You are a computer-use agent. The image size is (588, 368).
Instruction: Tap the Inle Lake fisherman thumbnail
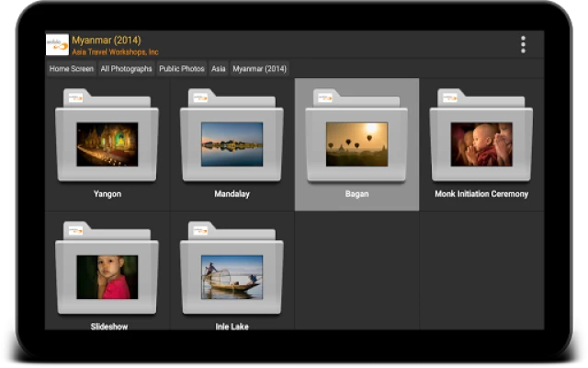pos(232,277)
